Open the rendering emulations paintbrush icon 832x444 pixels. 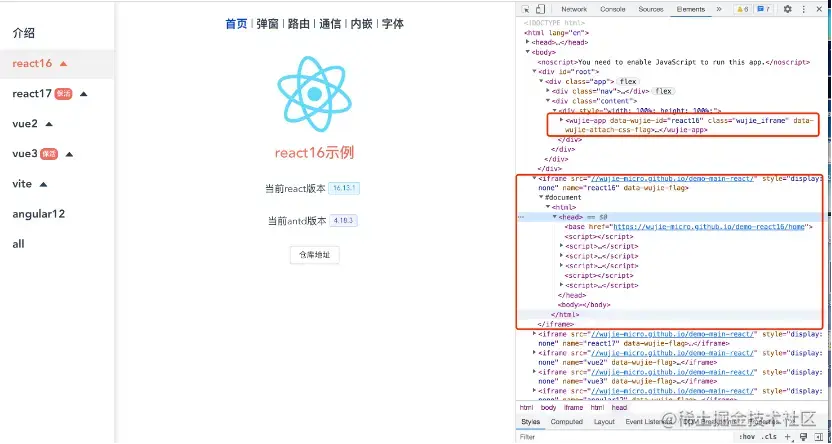coord(804,437)
